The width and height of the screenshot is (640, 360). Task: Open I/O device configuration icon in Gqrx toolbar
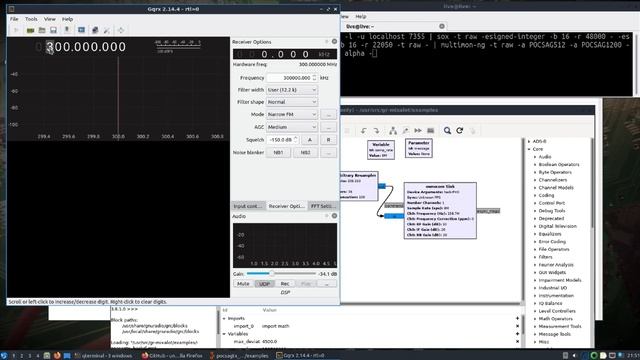(x=30, y=30)
